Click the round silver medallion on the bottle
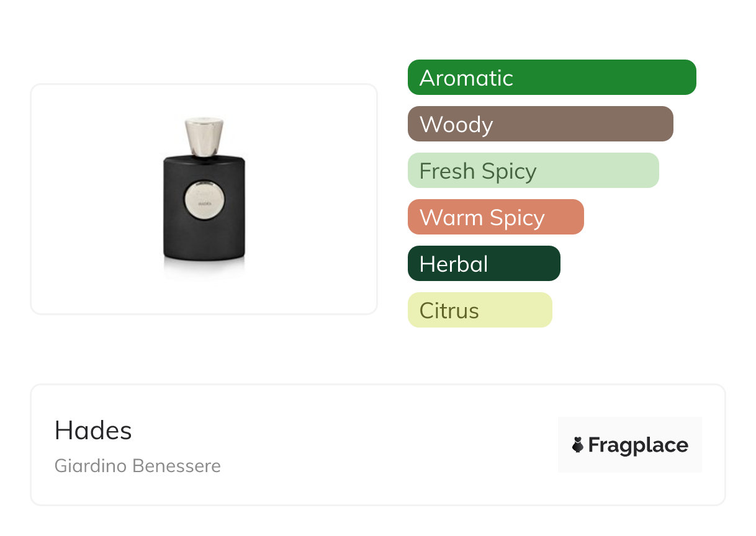The image size is (756, 536). click(205, 199)
